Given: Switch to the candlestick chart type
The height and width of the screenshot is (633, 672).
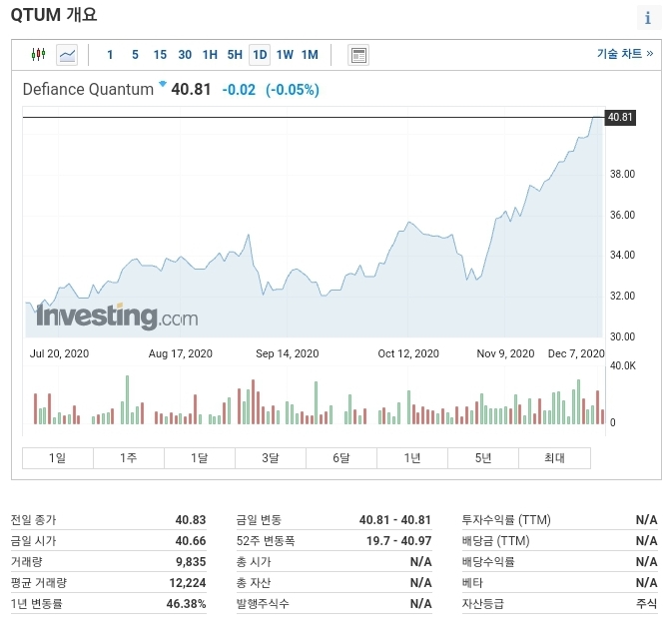Looking at the screenshot, I should [x=38, y=55].
